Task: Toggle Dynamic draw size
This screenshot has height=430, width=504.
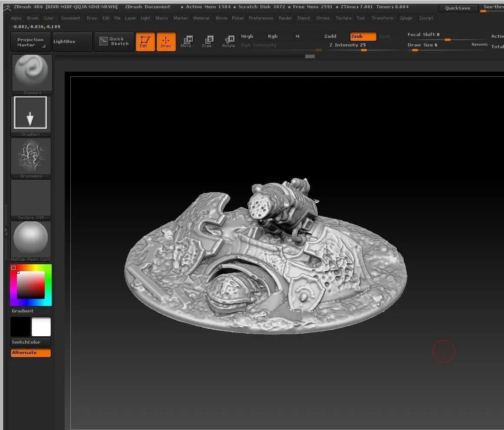Action: (479, 44)
